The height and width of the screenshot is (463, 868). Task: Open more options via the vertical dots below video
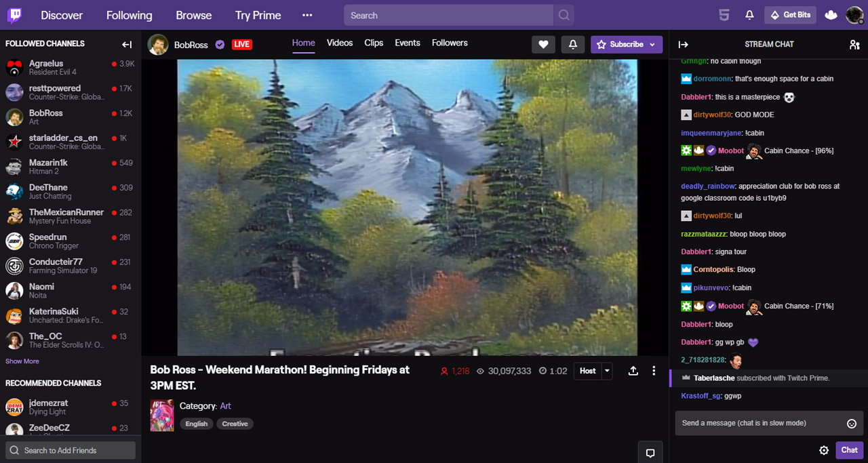(x=653, y=370)
